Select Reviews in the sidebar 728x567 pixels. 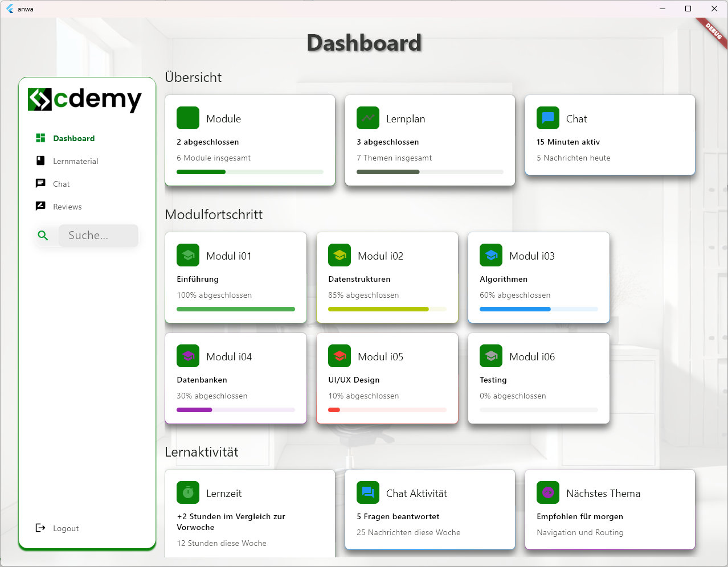click(x=67, y=207)
